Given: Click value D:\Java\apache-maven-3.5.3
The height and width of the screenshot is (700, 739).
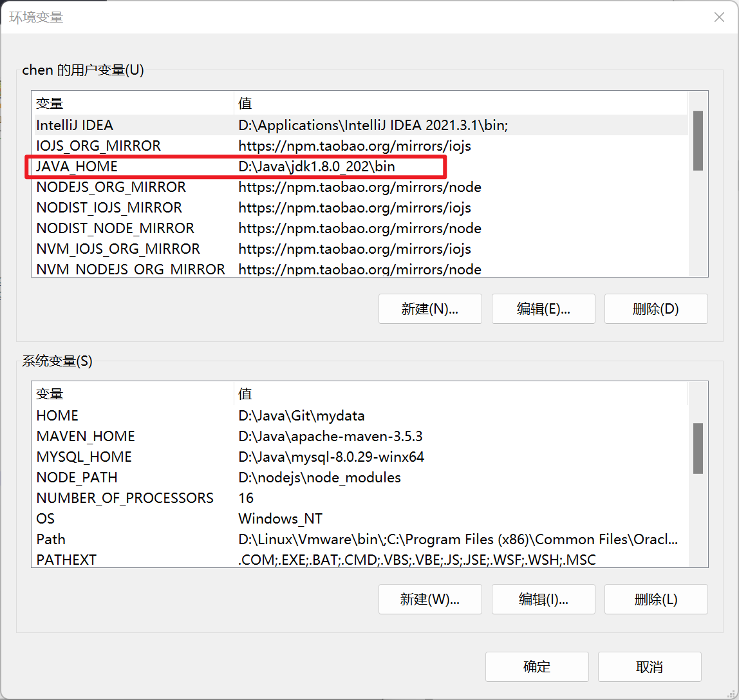Looking at the screenshot, I should coord(330,437).
